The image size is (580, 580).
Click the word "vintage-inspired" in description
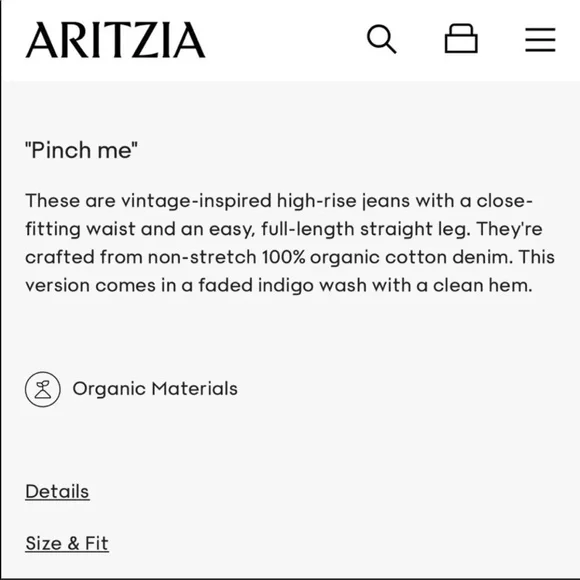(x=197, y=201)
